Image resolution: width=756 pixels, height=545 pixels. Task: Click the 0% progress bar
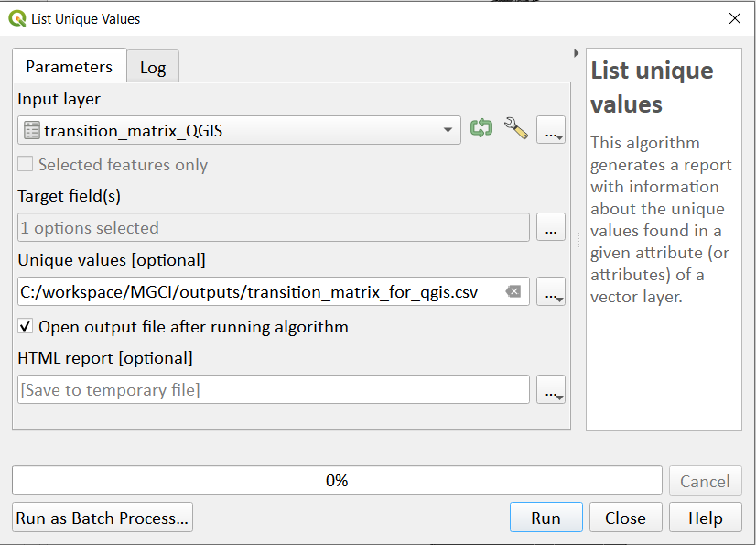click(x=337, y=480)
